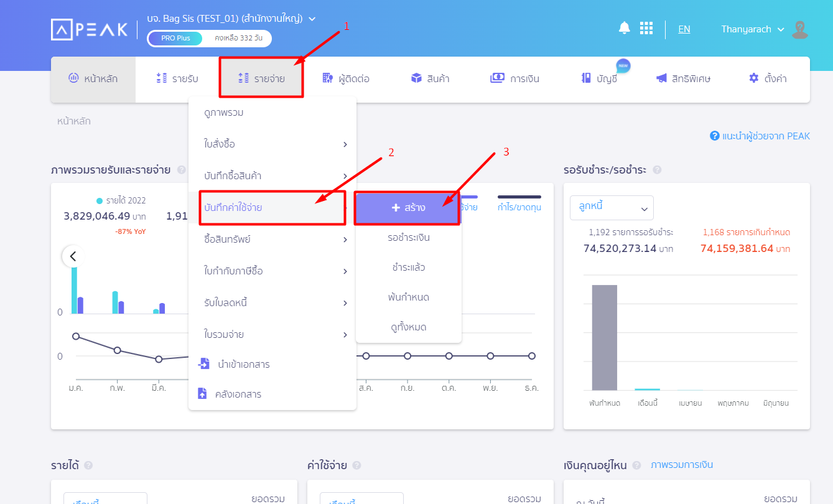
Task: Open the รายรับ menu
Action: 177,79
